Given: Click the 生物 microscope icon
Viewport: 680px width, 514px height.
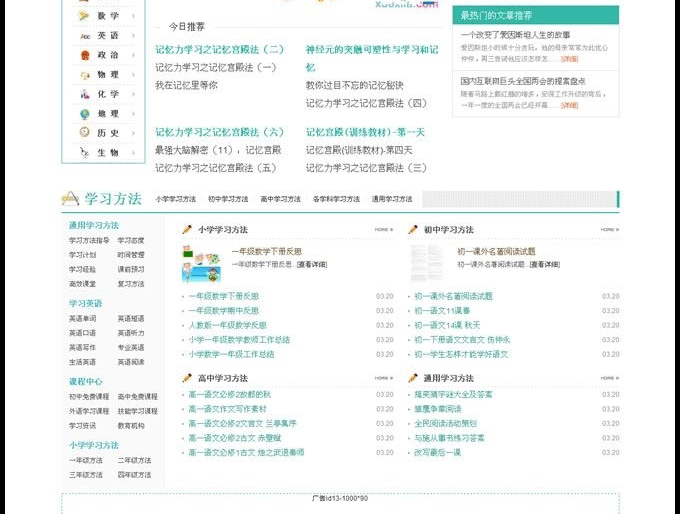Looking at the screenshot, I should [x=85, y=152].
